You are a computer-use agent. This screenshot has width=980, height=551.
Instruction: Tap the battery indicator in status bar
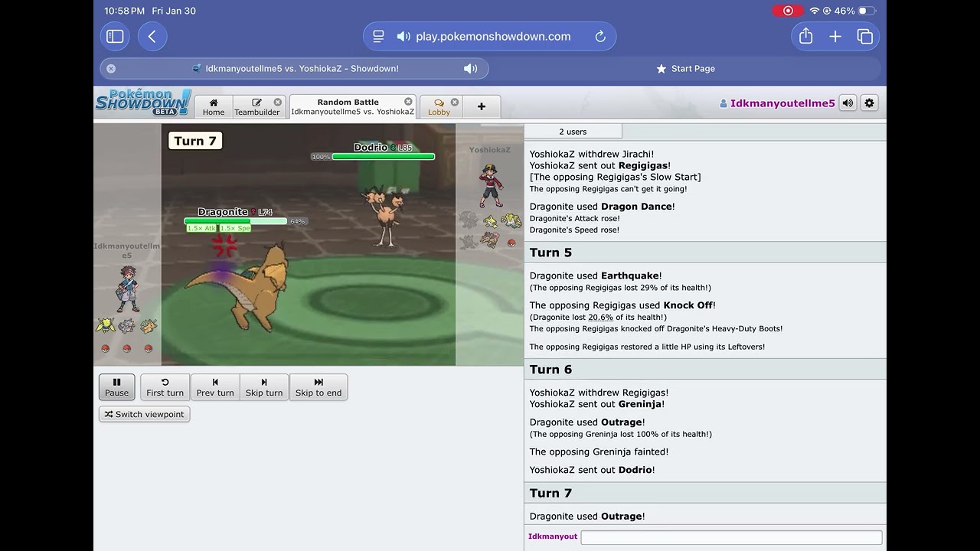coord(866,11)
